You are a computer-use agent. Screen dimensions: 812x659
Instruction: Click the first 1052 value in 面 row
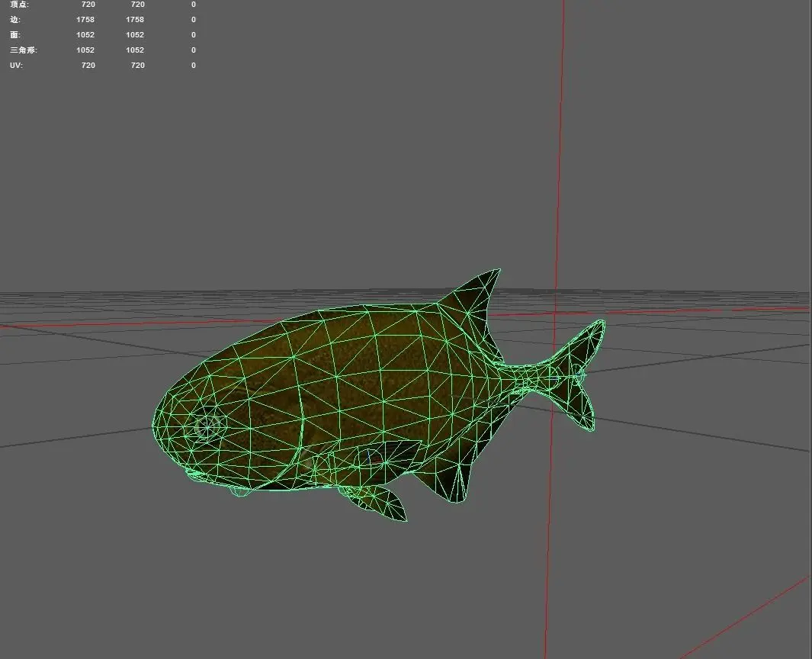(85, 35)
